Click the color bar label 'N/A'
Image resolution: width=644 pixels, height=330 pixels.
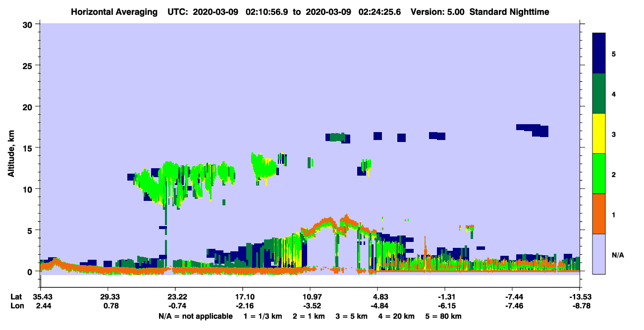(x=618, y=255)
